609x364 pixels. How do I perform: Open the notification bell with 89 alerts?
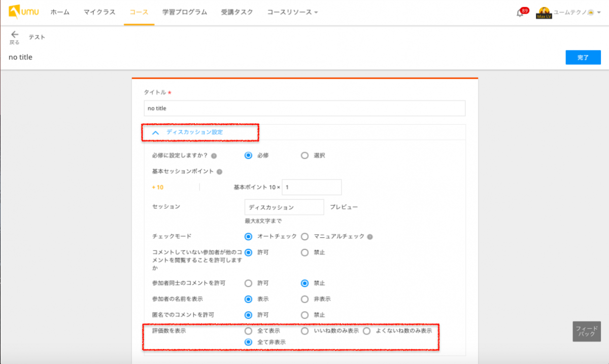tap(520, 12)
